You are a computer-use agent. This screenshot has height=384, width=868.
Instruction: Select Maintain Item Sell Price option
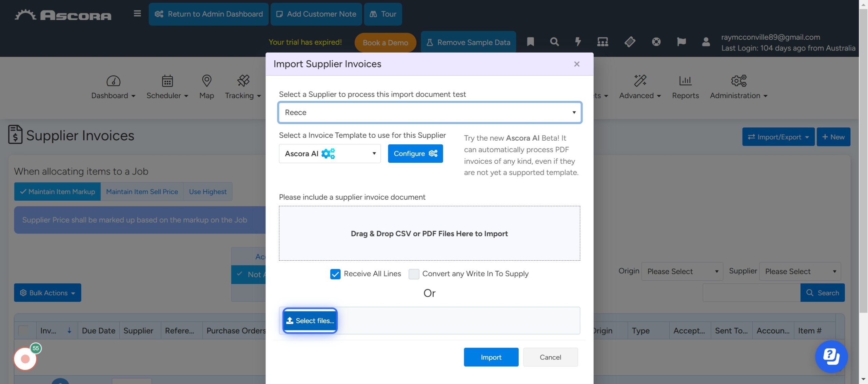[x=142, y=191]
